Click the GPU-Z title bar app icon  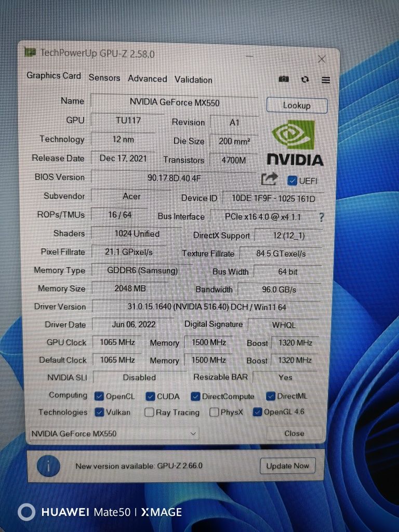coord(30,52)
